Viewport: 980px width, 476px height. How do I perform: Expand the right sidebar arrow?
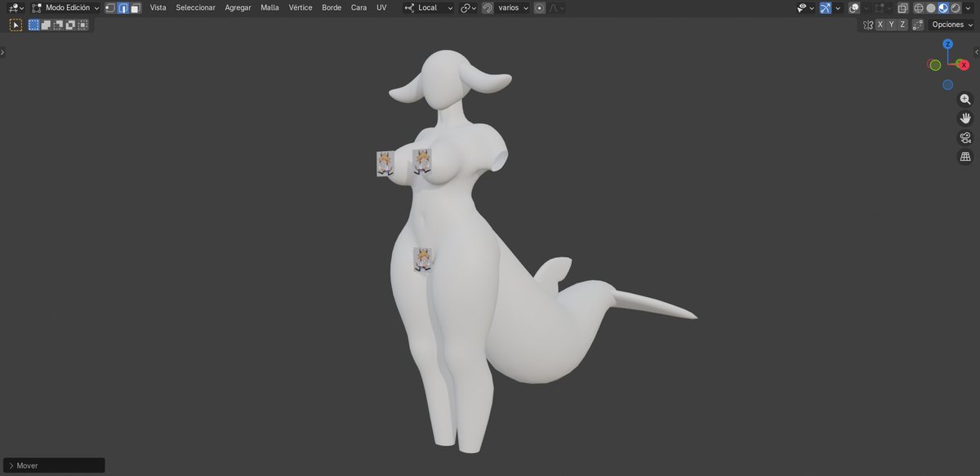tap(977, 52)
